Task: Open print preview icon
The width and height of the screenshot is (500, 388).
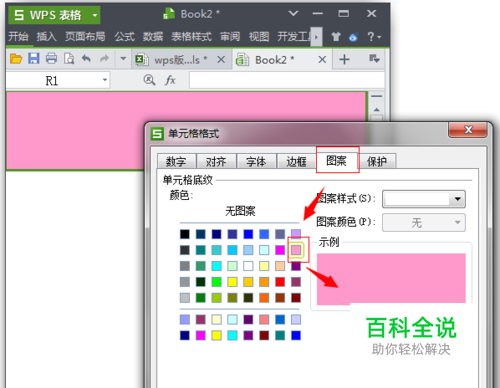Action: (69, 59)
